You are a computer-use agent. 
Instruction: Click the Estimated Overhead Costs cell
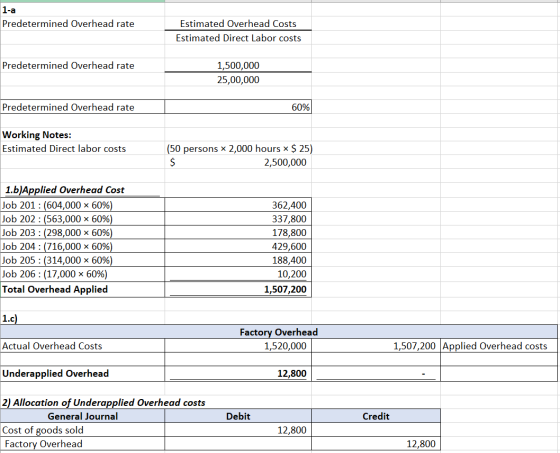(238, 24)
